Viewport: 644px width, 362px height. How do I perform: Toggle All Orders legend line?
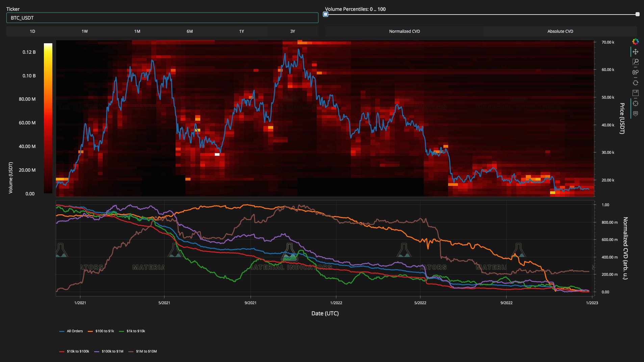pyautogui.click(x=71, y=331)
